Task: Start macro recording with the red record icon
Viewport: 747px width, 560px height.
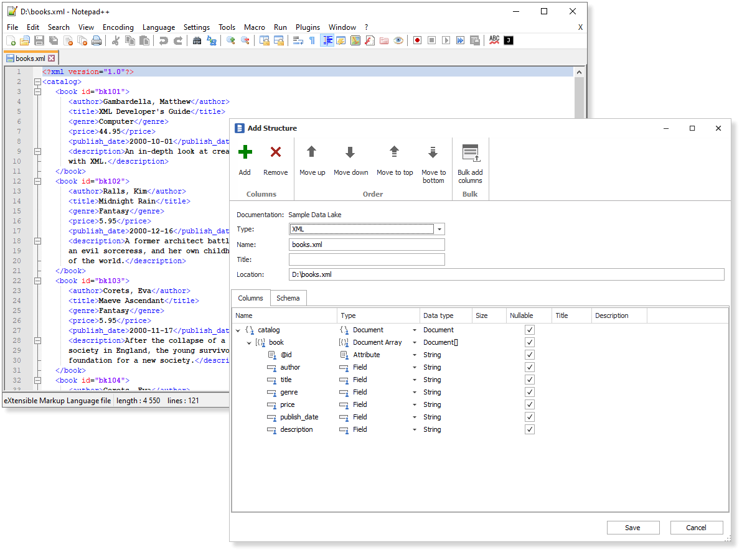Action: coord(417,40)
